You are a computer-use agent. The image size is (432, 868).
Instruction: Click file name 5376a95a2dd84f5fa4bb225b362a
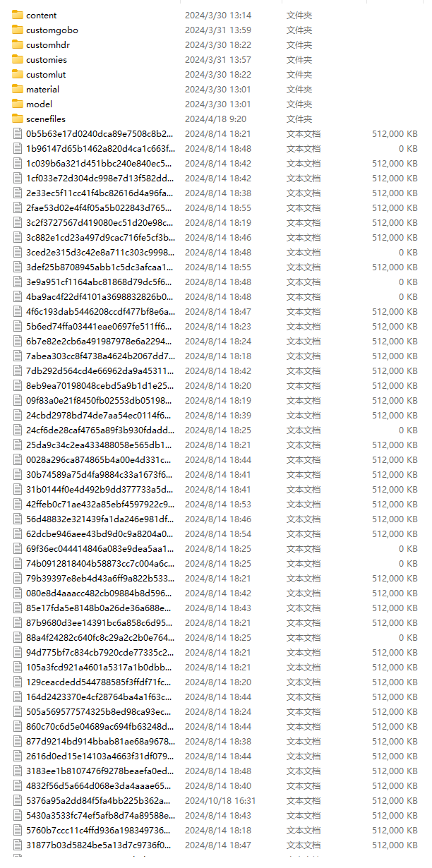click(98, 800)
